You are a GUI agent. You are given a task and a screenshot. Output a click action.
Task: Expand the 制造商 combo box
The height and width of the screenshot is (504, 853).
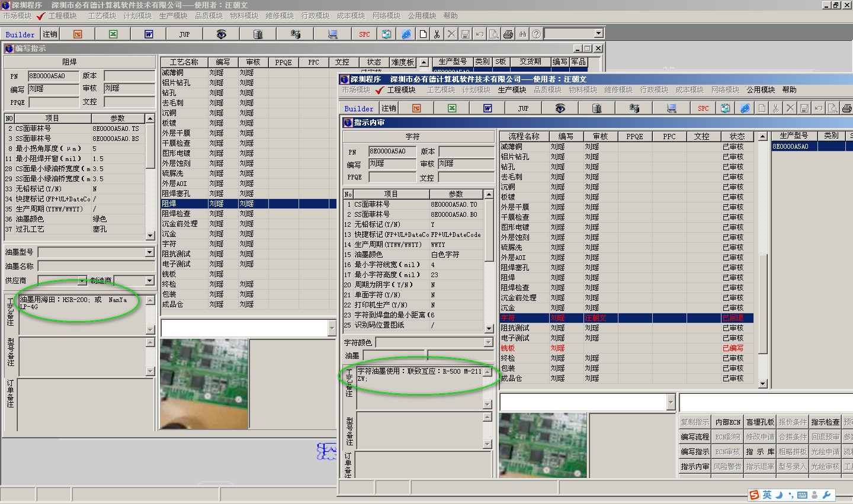tap(149, 281)
